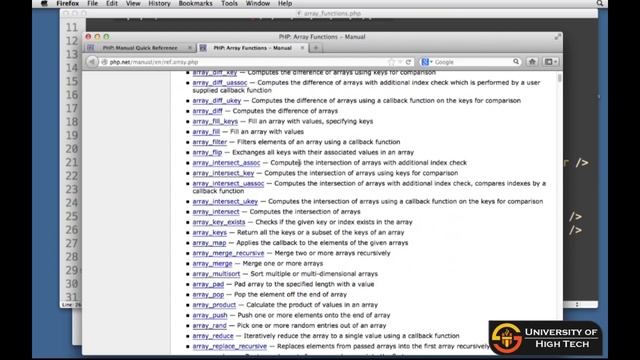Screen dimensions: 640x360
Task: Open the array_intersect_assoc link
Action: click(x=226, y=162)
